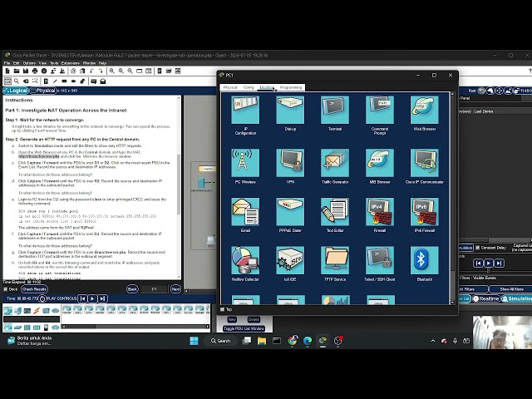This screenshot has width=532, height=399.
Task: Open the Extensions menu
Action: pyautogui.click(x=70, y=63)
